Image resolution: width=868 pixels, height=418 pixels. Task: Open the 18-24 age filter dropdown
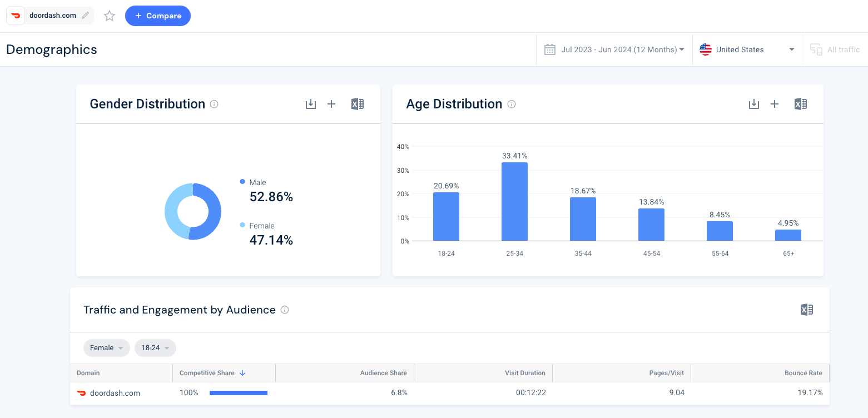coord(155,348)
